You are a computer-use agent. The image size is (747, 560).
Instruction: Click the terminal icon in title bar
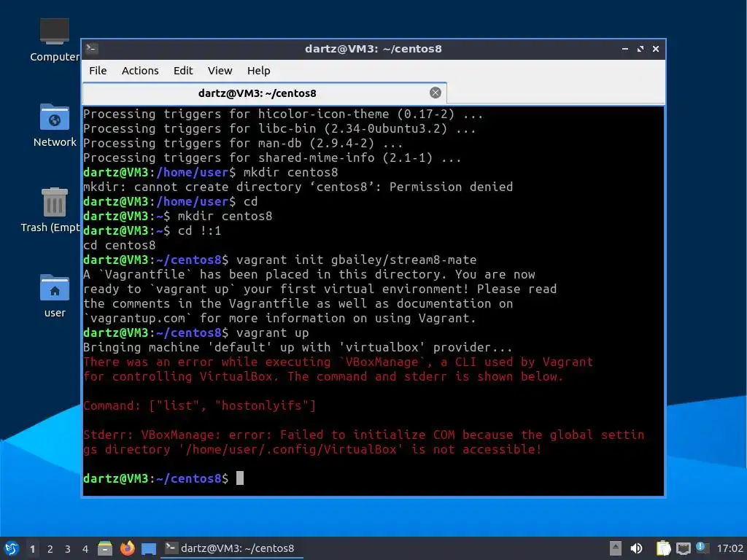(92, 49)
